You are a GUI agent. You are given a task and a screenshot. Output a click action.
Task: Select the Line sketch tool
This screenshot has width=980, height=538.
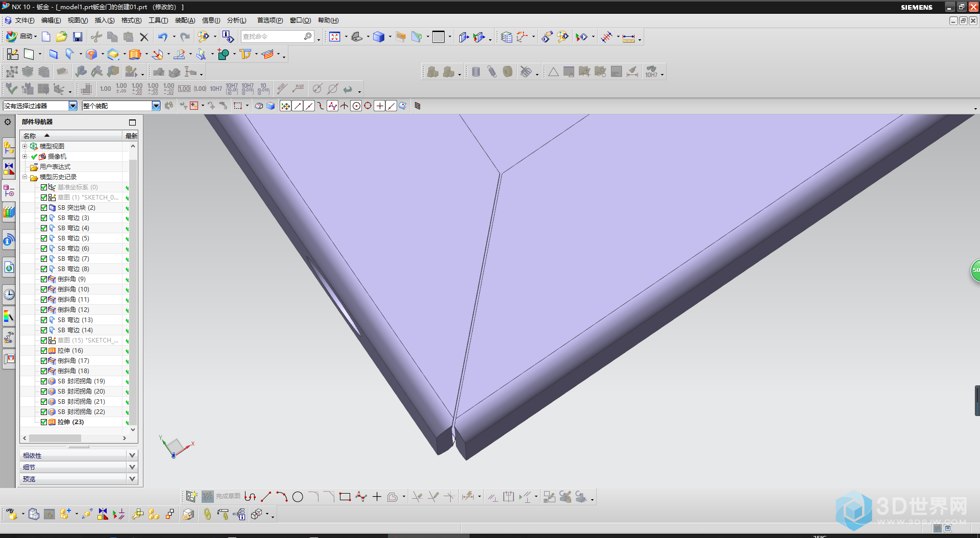coord(266,497)
